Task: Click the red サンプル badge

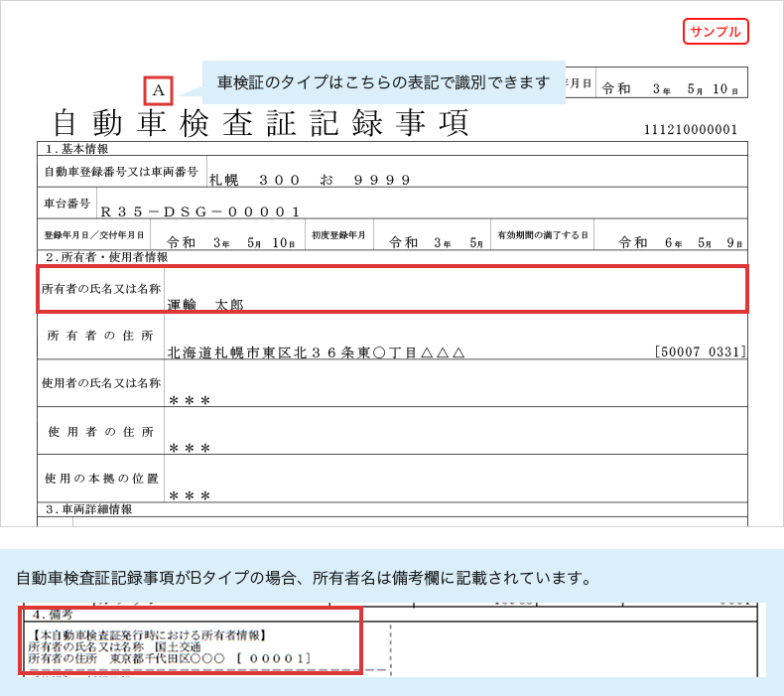Action: point(715,32)
